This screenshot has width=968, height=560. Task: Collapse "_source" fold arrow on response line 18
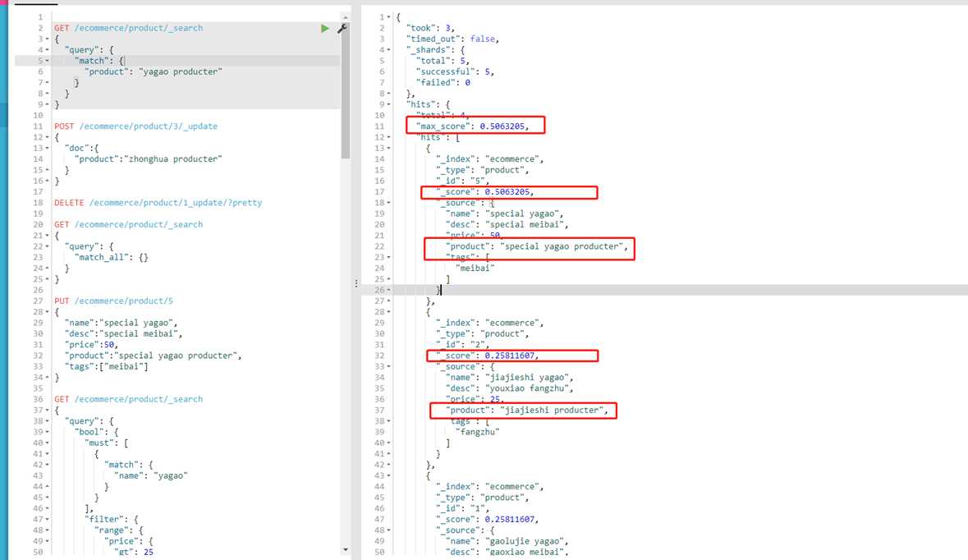pyautogui.click(x=388, y=203)
